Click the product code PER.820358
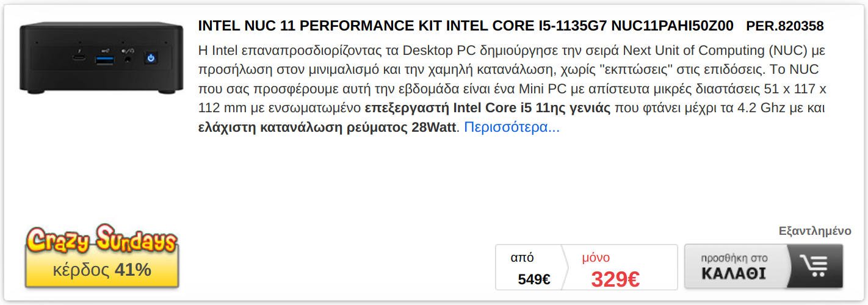The height and width of the screenshot is (305, 868). coord(784,26)
